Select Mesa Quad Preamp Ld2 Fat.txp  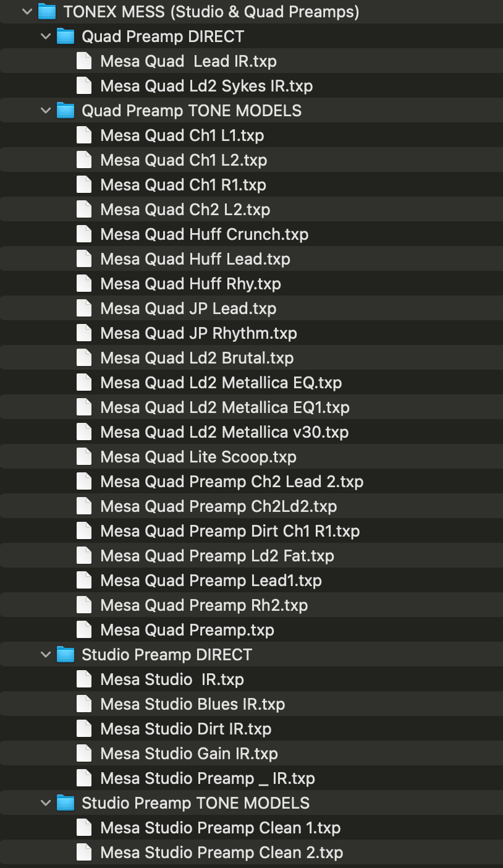click(217, 556)
